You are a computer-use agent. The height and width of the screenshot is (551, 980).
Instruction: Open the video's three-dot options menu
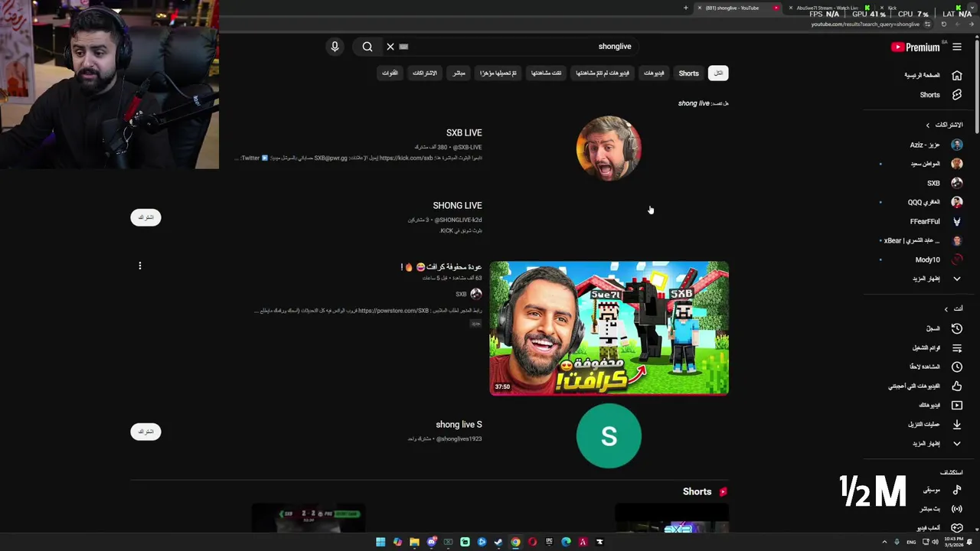coord(140,266)
